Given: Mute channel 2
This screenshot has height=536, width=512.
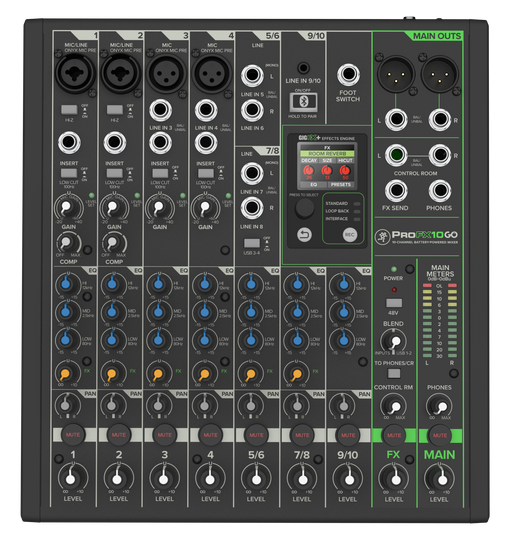Looking at the screenshot, I should 119,435.
